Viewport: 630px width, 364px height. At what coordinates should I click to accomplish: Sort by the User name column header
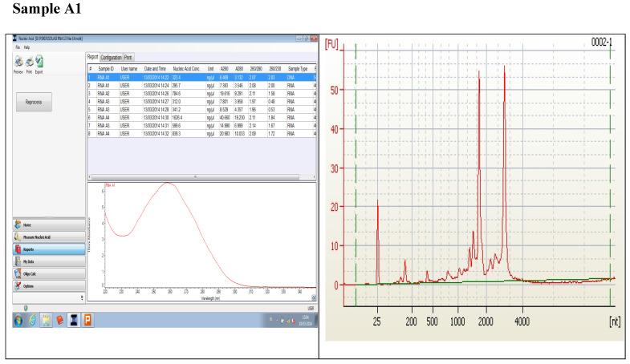(x=129, y=69)
